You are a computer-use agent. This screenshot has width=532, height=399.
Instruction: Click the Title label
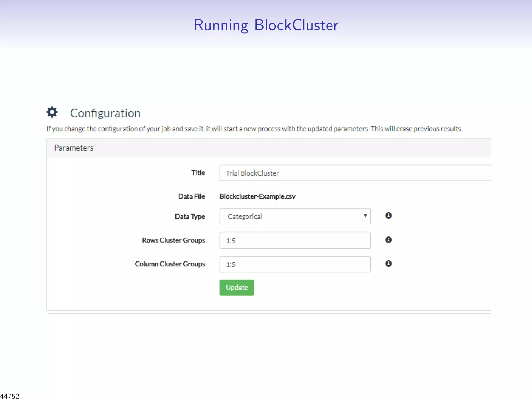[198, 173]
